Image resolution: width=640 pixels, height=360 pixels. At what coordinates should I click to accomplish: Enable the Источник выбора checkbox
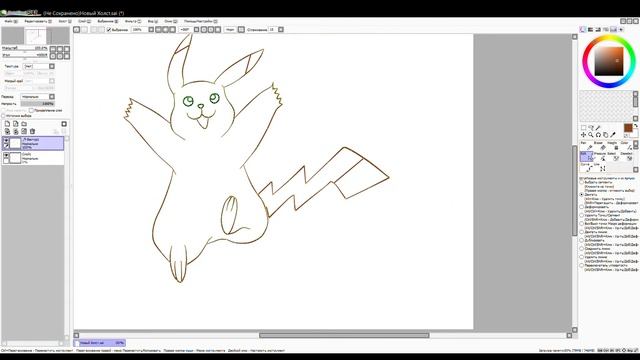click(3, 116)
